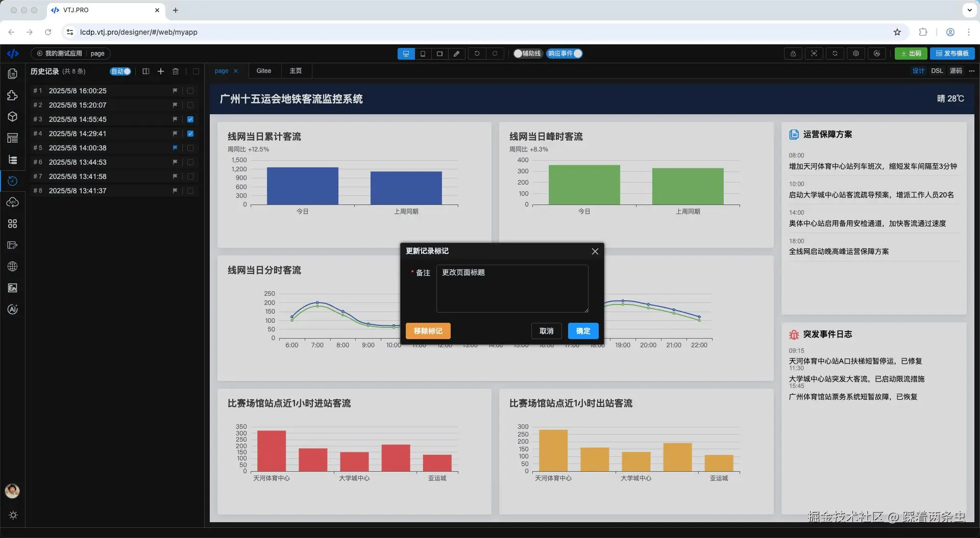Uncheck the checkbox for record #4
Screen dimensions: 980x538
point(190,134)
